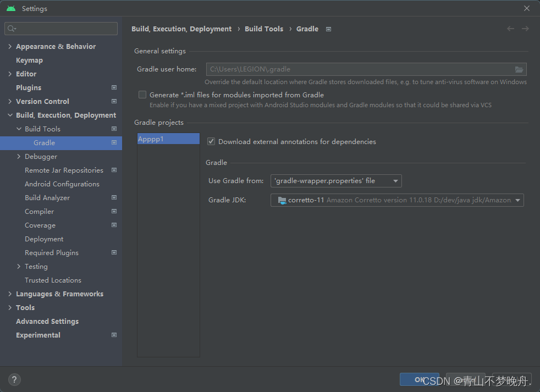Viewport: 540px width, 392px height.
Task: Click the forward navigation arrow
Action: click(525, 29)
